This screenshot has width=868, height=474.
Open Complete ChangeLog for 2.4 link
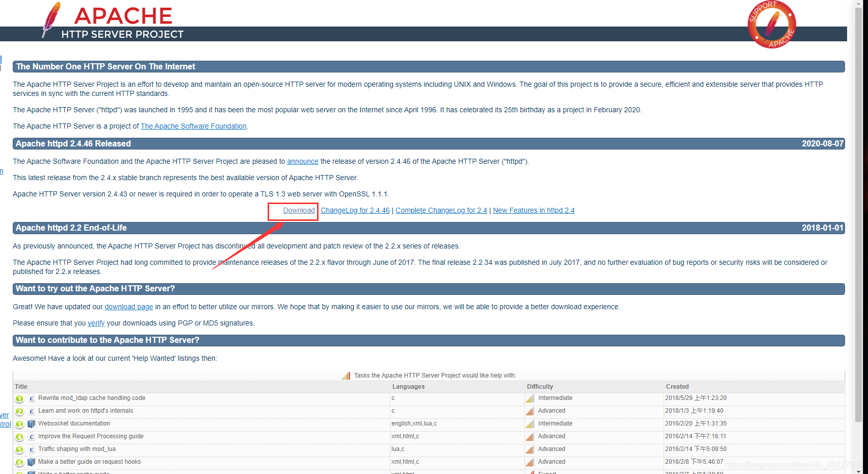tap(441, 210)
